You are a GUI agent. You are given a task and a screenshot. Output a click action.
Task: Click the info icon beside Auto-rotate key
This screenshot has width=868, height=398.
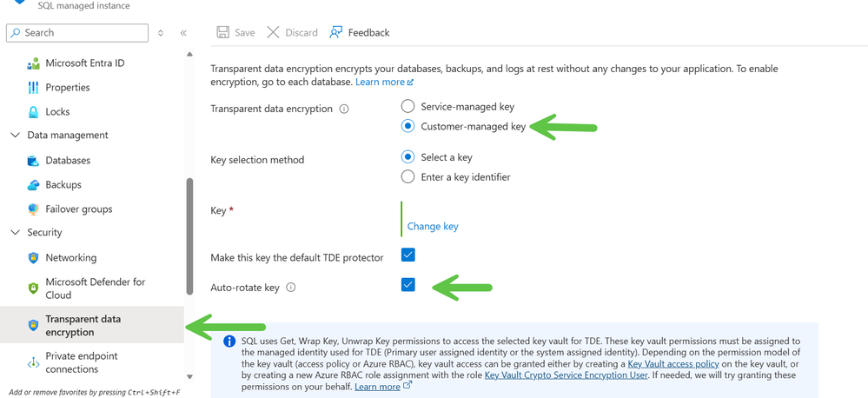[291, 288]
